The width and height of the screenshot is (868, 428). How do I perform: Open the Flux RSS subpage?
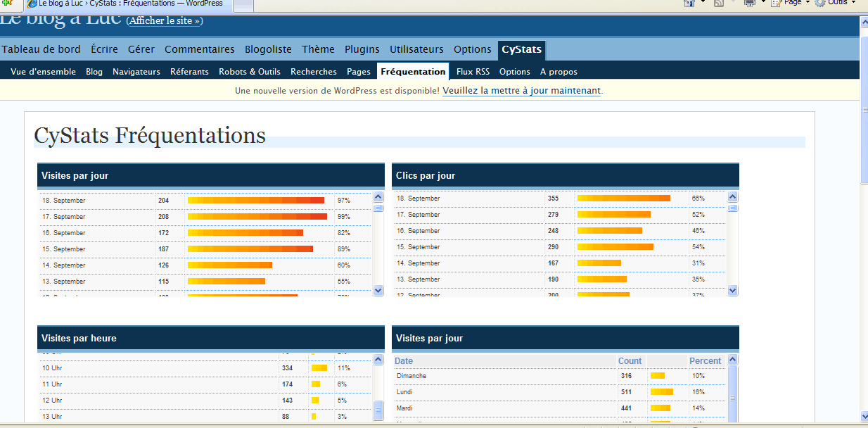pyautogui.click(x=473, y=71)
